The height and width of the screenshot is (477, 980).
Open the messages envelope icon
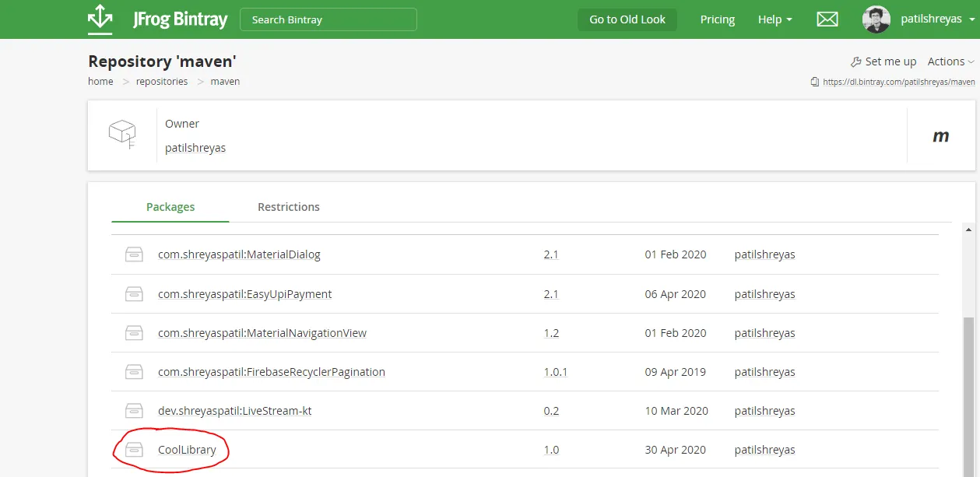(827, 19)
